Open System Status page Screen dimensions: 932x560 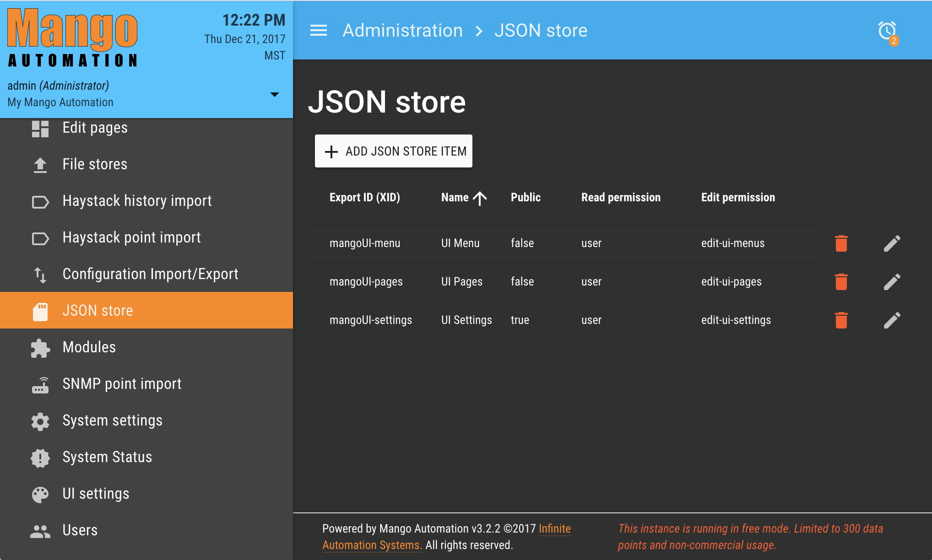146,457
